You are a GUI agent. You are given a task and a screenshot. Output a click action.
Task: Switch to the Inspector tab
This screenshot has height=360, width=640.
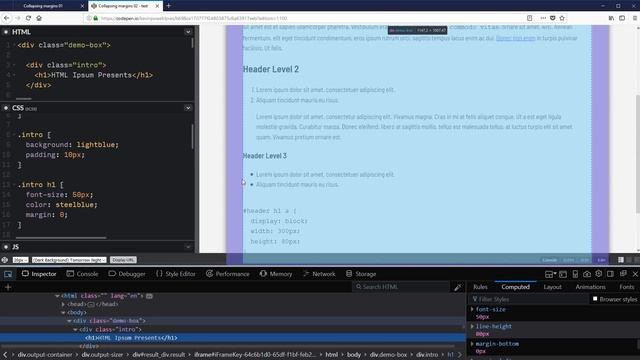click(39, 274)
